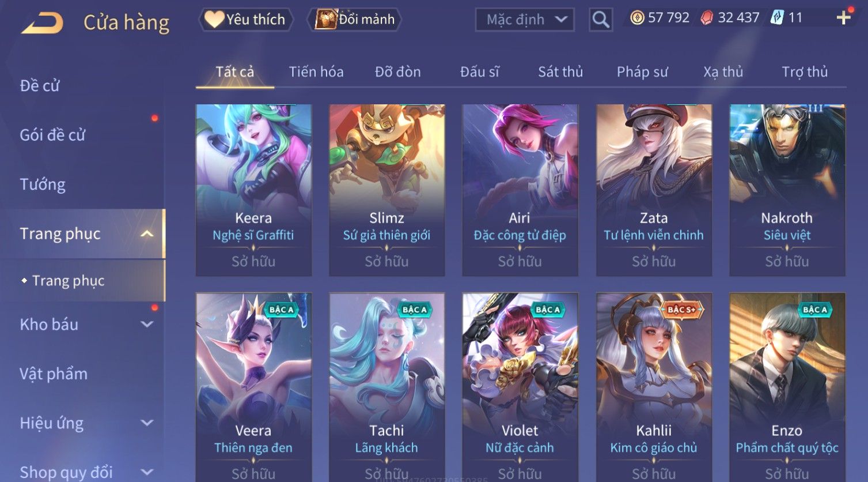Open Keera Nghệ sĩ Graffiti skin card
Viewport: 868px width, 482px height.
[253, 190]
